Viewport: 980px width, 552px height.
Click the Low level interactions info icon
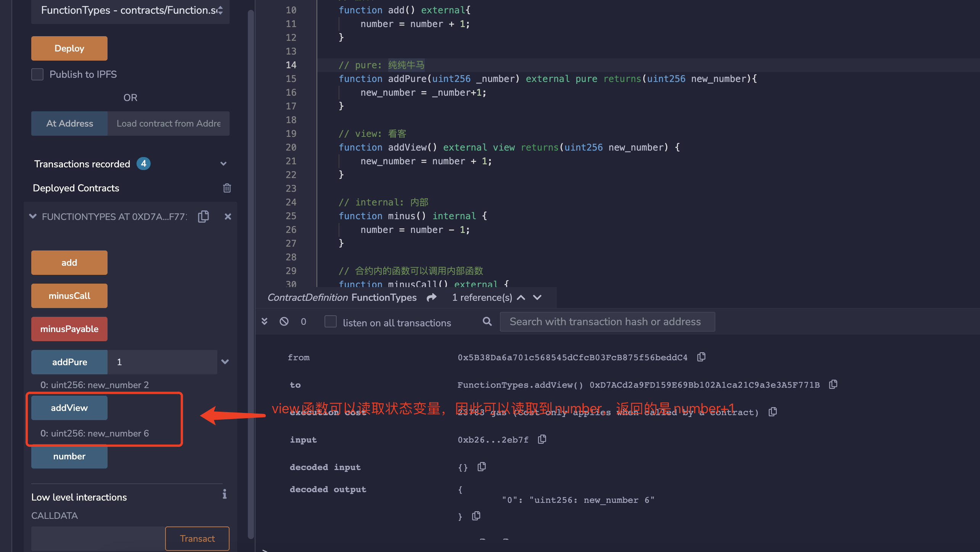(225, 494)
